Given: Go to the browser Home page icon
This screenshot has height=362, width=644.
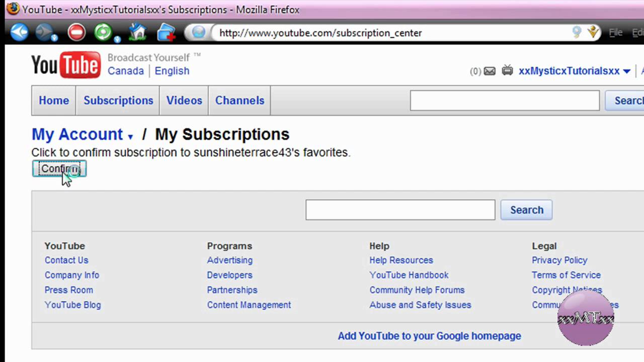Looking at the screenshot, I should pos(137,33).
